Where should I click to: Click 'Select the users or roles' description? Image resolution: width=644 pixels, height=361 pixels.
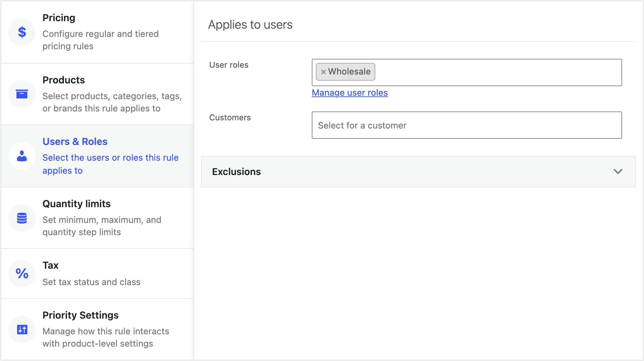(x=110, y=164)
